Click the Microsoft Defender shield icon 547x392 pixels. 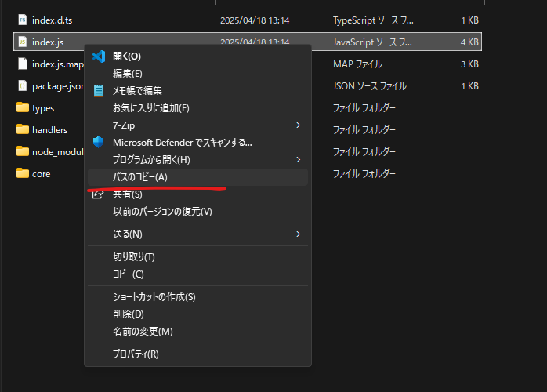click(x=99, y=142)
